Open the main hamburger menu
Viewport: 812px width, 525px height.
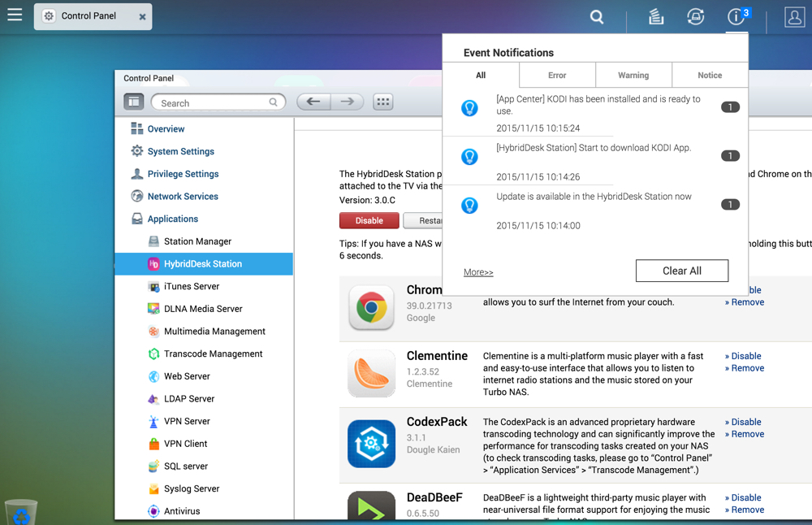pyautogui.click(x=15, y=15)
